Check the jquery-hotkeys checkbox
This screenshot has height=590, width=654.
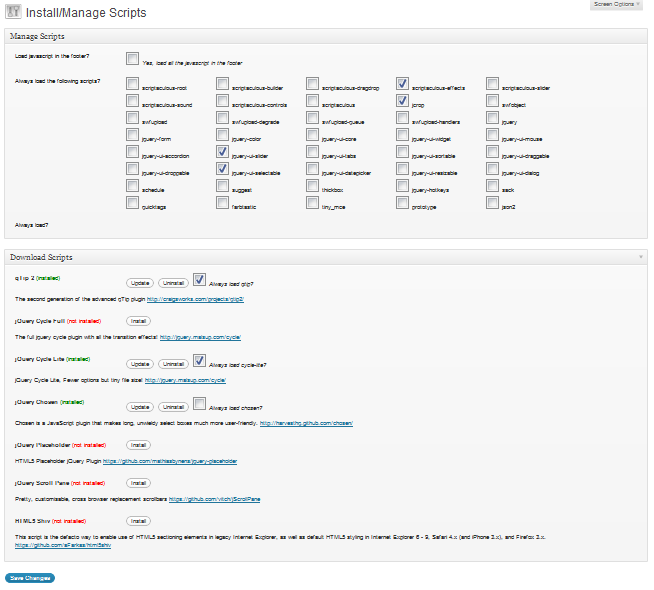(x=402, y=186)
